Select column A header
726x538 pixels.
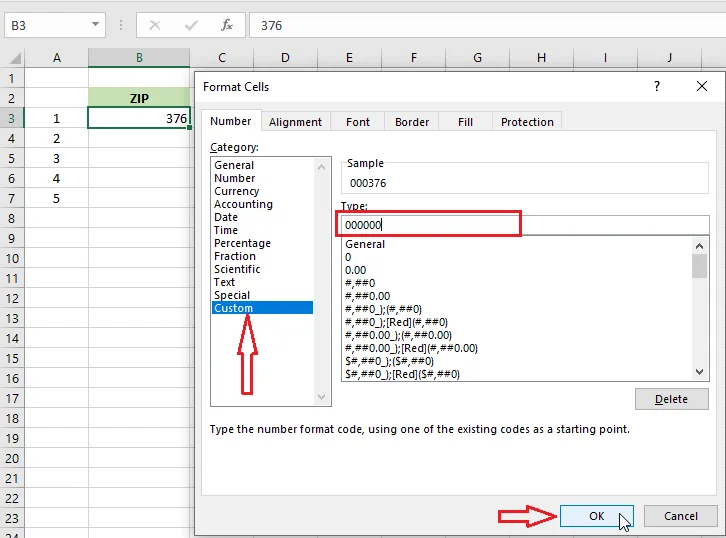(56, 57)
